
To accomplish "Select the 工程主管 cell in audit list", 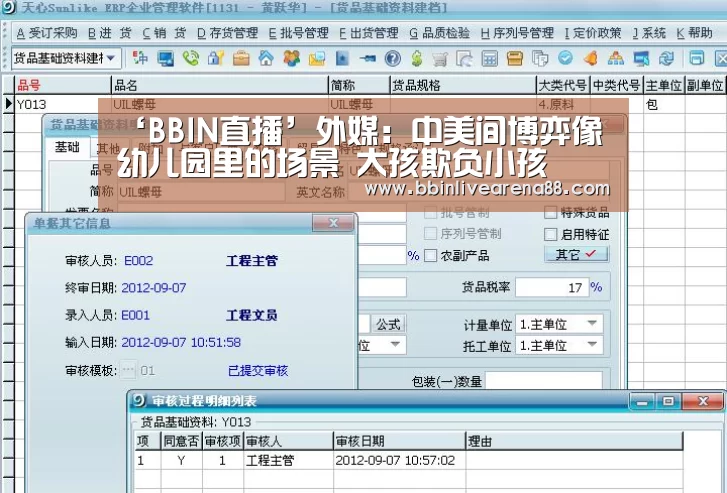I will pos(288,461).
